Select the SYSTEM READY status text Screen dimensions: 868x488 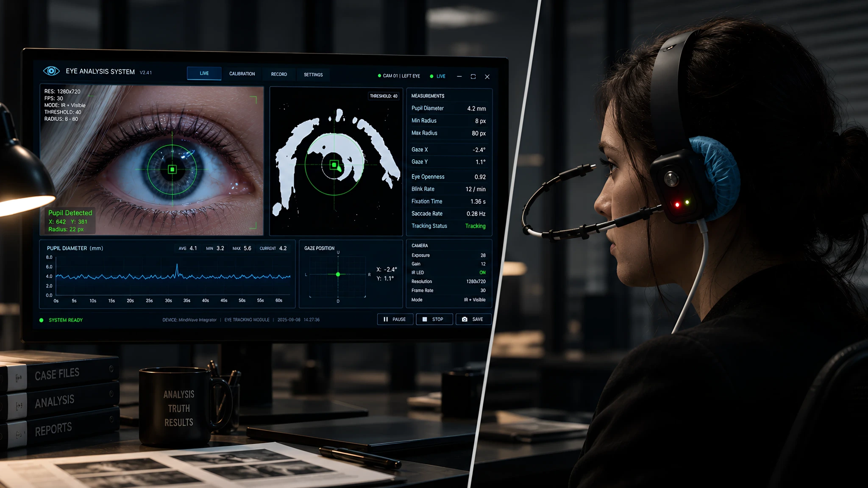(x=66, y=320)
